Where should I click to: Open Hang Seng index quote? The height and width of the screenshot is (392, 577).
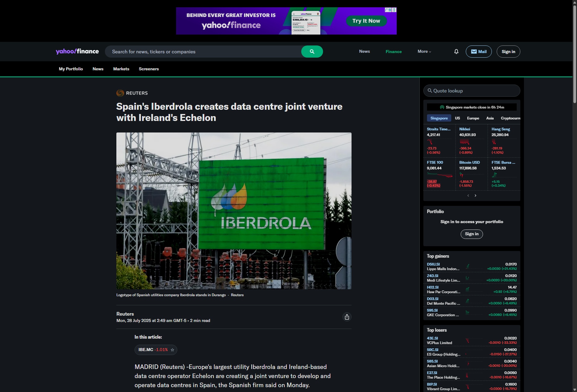coord(501,129)
